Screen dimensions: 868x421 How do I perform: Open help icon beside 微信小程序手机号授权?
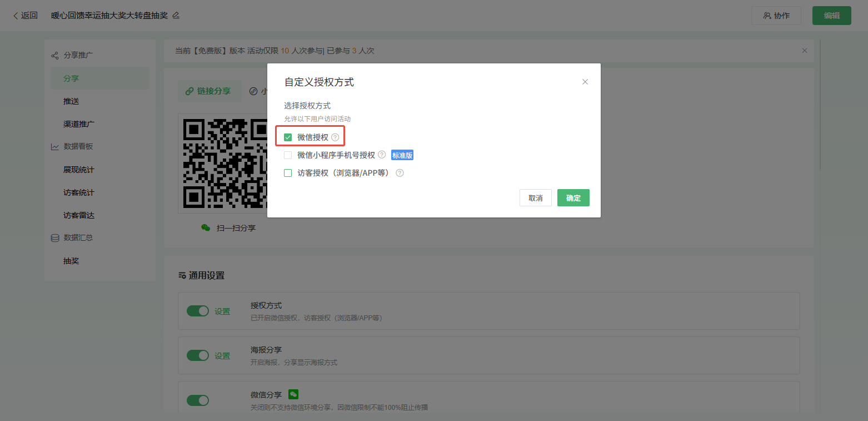[382, 155]
